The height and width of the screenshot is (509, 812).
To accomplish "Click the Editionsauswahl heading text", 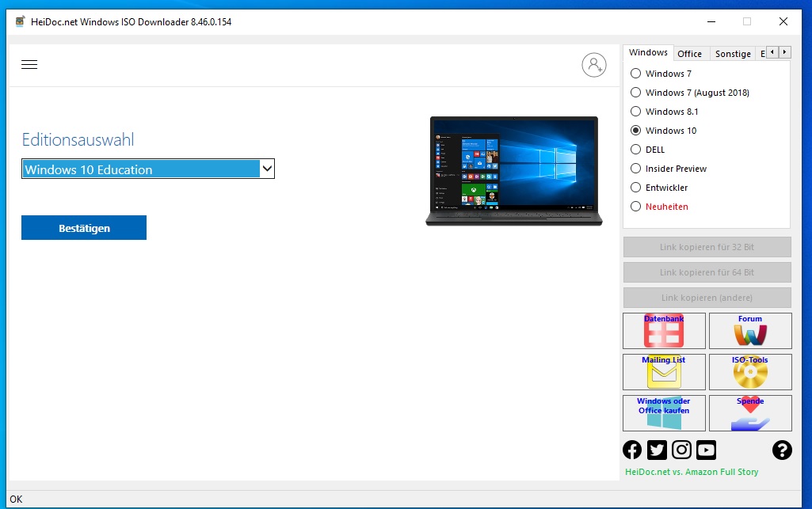I will click(78, 139).
